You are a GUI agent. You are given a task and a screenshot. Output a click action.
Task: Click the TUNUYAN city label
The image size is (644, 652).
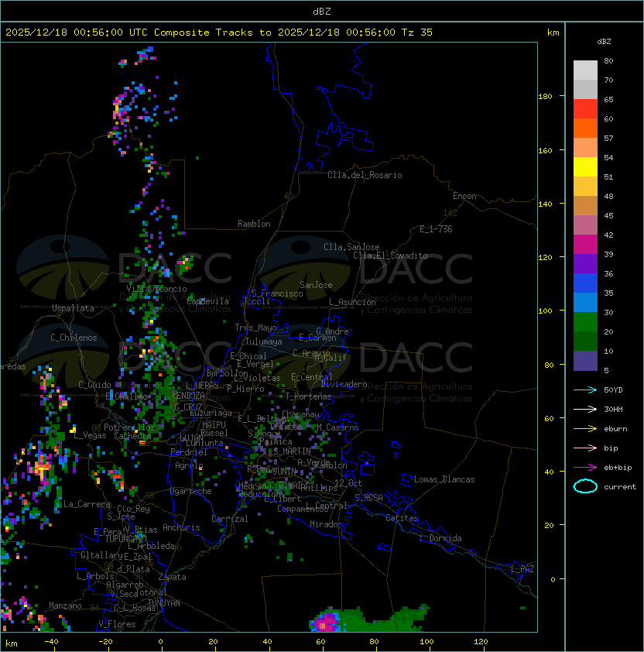(x=164, y=603)
